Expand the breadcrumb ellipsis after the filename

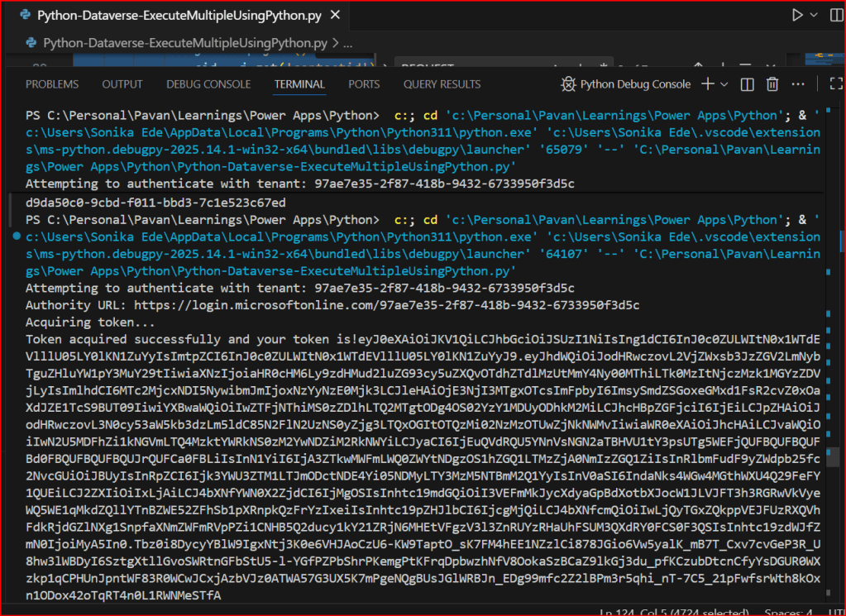(347, 43)
